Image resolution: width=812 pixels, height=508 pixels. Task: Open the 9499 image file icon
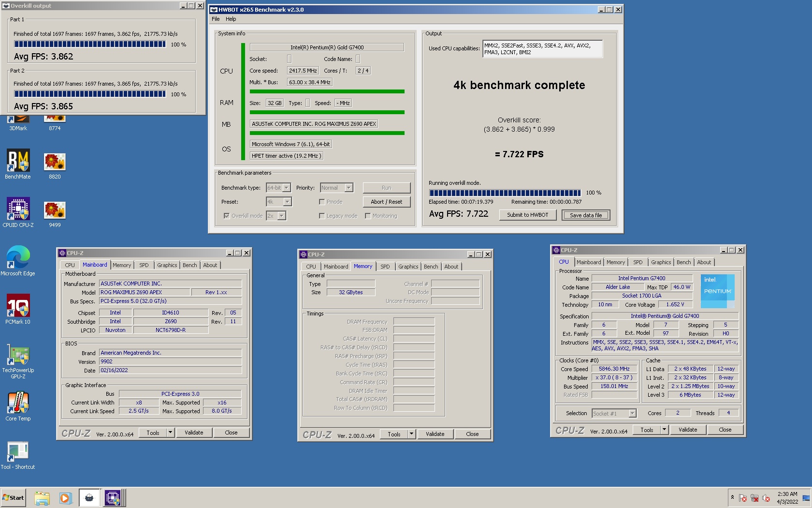[55, 214]
